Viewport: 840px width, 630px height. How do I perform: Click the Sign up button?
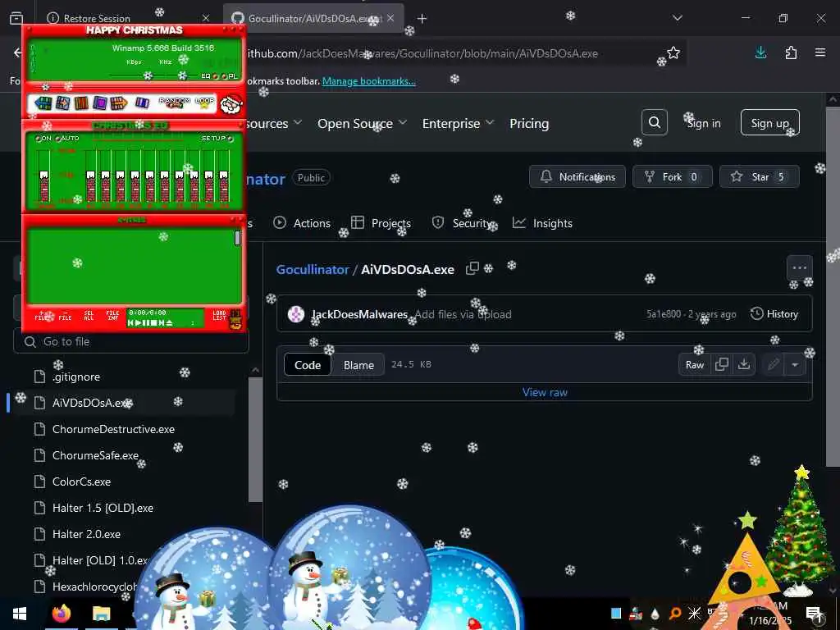769,123
